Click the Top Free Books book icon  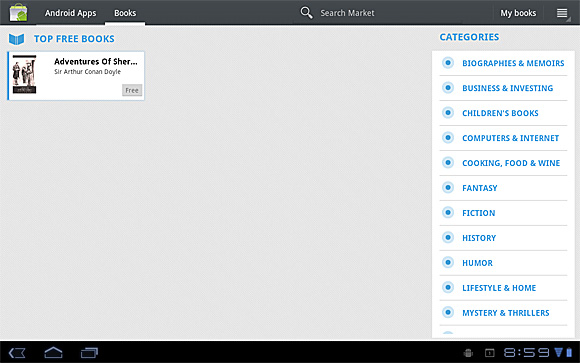tap(17, 39)
